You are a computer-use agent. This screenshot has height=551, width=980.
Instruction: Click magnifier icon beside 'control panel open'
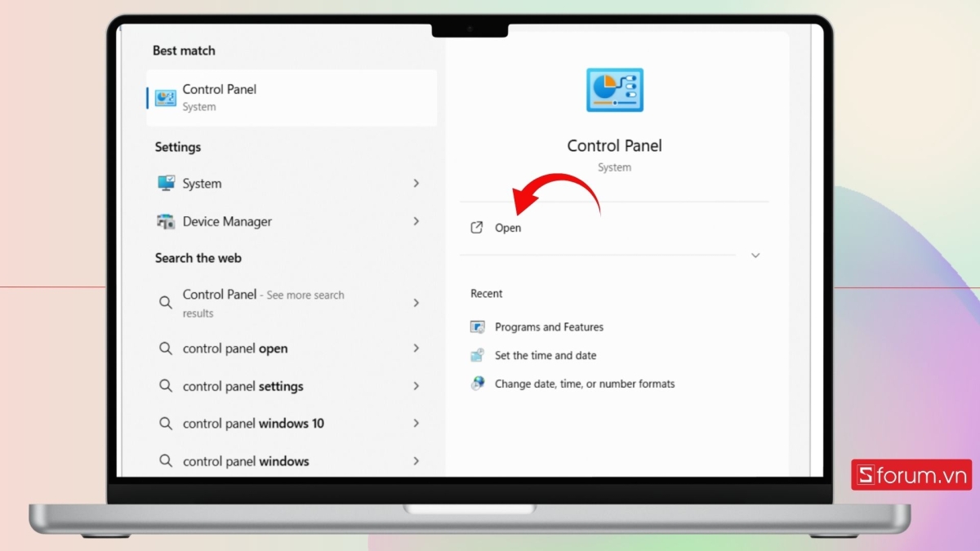166,349
